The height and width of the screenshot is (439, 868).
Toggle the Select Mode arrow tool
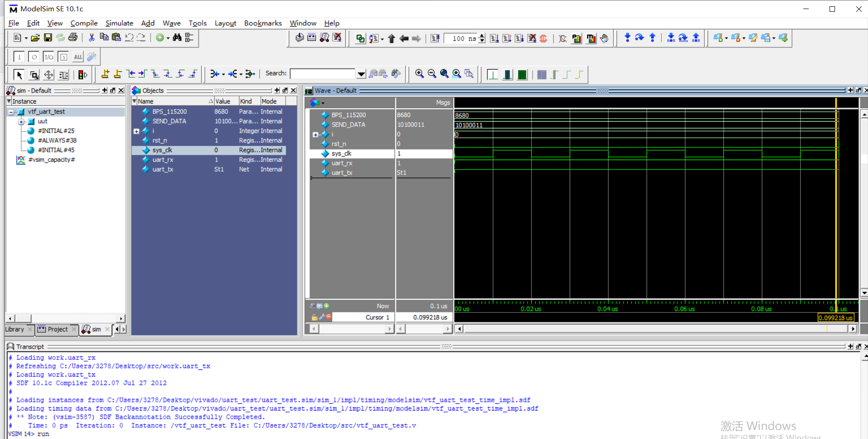pos(19,75)
